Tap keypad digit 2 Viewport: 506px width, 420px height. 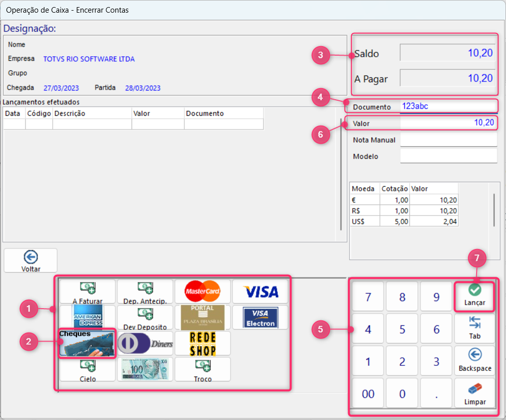[x=402, y=361]
